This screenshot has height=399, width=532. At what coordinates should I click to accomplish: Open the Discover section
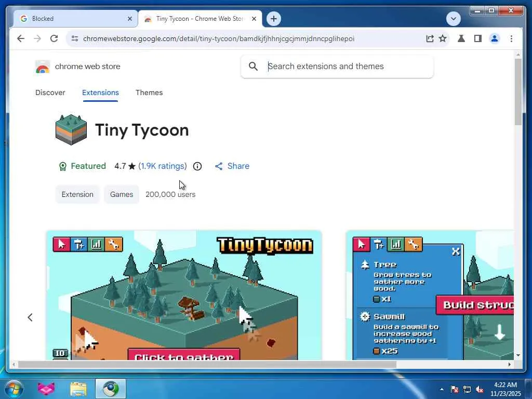[x=50, y=92]
